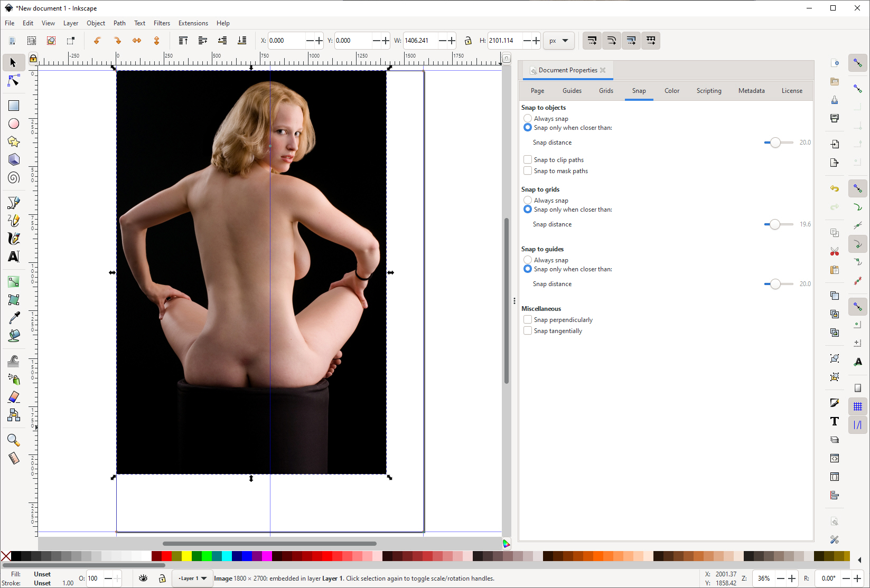Toggle the width-height lock ratio button

tap(468, 41)
